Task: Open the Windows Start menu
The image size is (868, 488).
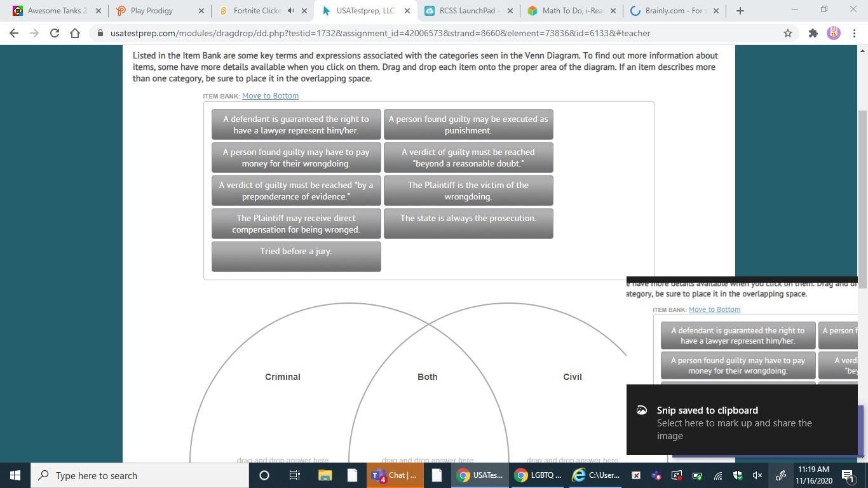Action: coord(15,475)
